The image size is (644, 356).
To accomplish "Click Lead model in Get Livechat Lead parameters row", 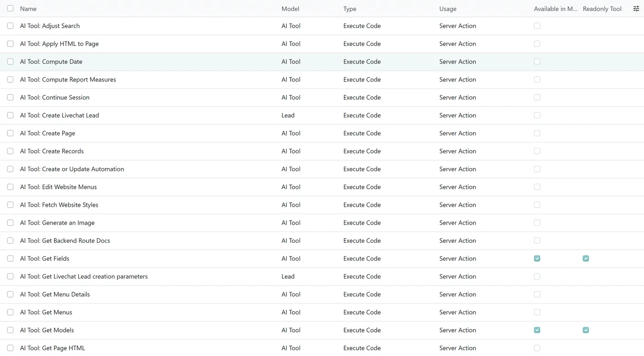I will pyautogui.click(x=288, y=277).
